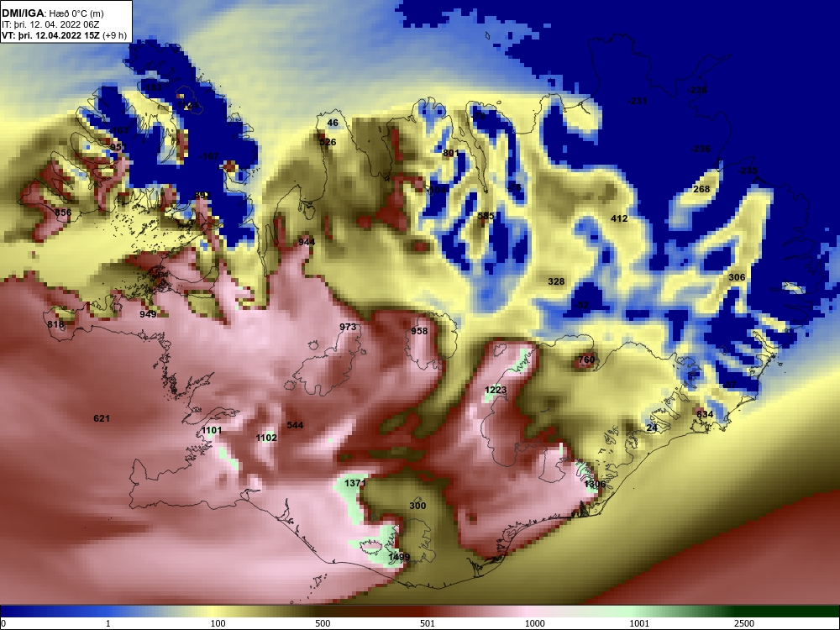Click the legend label "100"
The height and width of the screenshot is (630, 840).
(218, 623)
